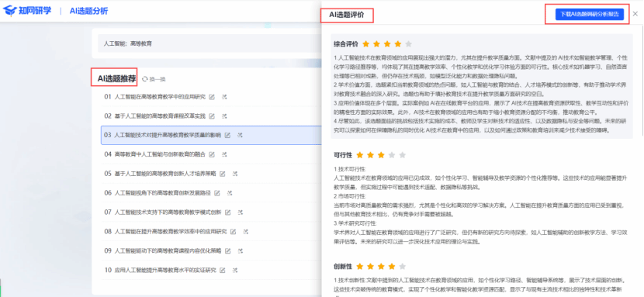Click evaluation icon after topic 05 edit icon
This screenshot has height=297, width=644.
tap(235, 174)
